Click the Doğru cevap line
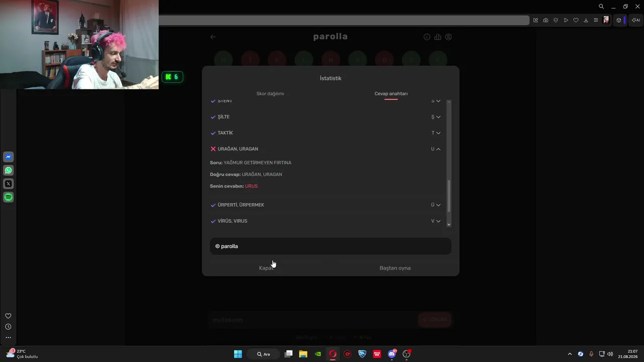 coord(246,174)
